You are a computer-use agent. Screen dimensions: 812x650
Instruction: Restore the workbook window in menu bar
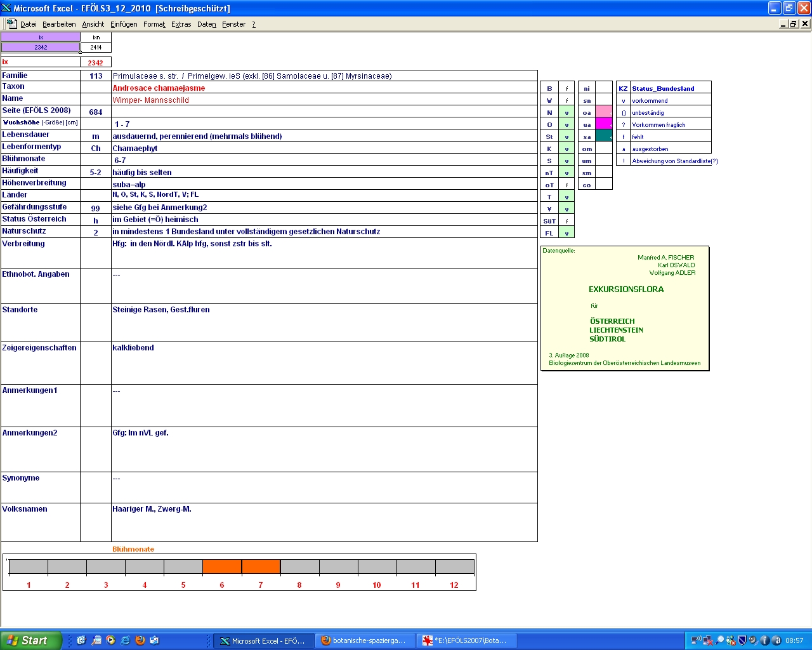pyautogui.click(x=793, y=23)
